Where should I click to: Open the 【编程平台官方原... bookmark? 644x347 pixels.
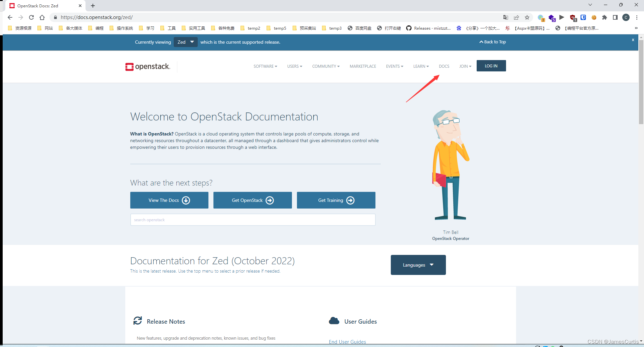point(577,28)
